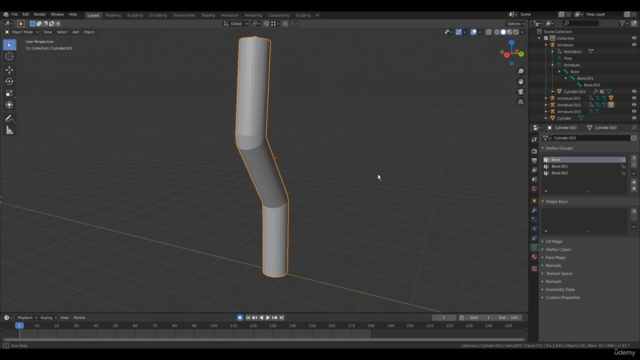Viewport: 640px width, 360px height.
Task: Open the Physics properties tab
Action: 534,229
